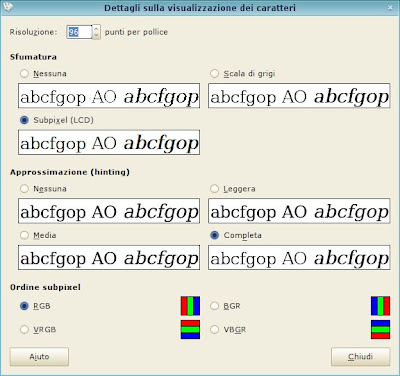
Task: Click Completa hinting font preview
Action: (299, 258)
